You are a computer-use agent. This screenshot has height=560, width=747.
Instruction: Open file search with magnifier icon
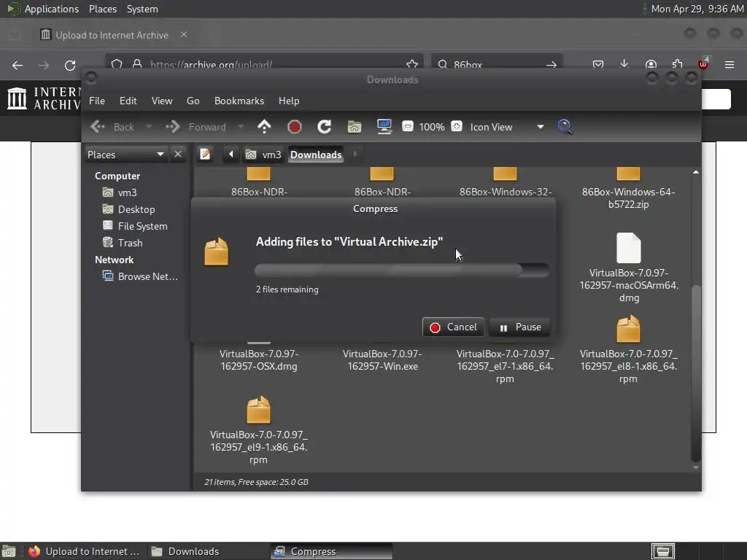(x=565, y=127)
